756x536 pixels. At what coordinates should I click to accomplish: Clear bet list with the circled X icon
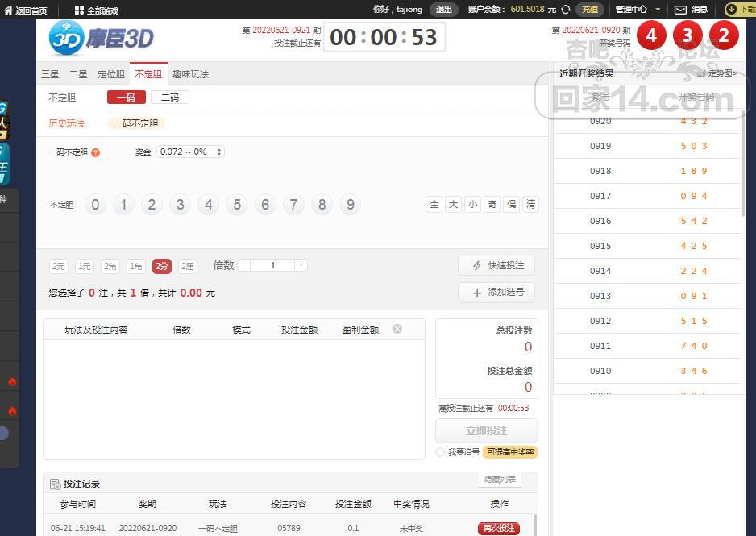tap(397, 329)
